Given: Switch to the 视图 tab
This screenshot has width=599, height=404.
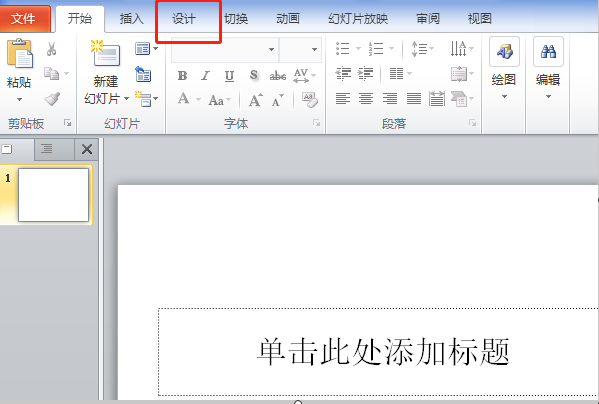Looking at the screenshot, I should coord(479,18).
